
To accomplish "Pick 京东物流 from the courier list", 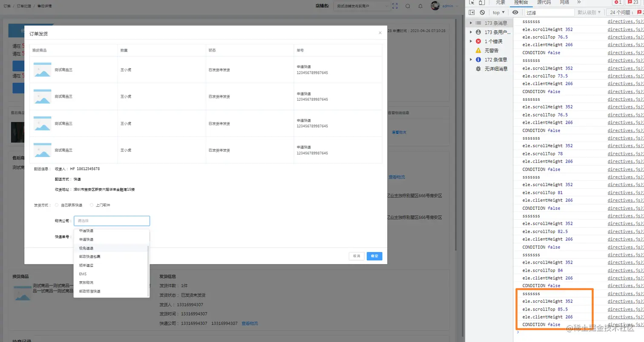I will click(x=111, y=283).
